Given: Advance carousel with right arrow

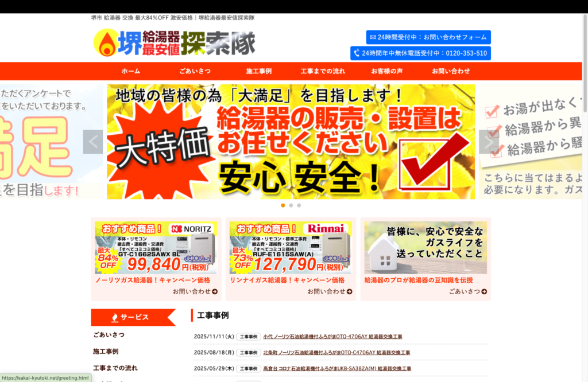Looking at the screenshot, I should (489, 142).
